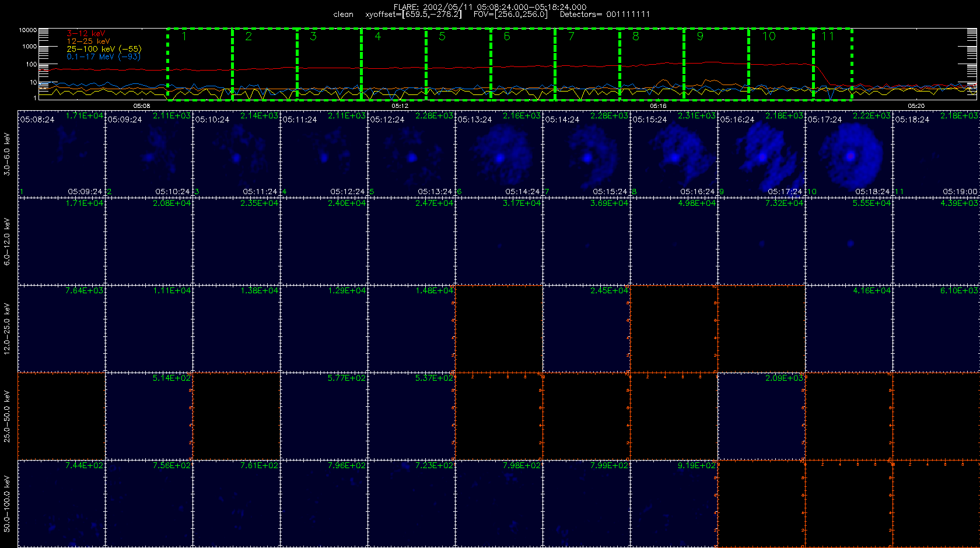The image size is (980, 548).
Task: Open the 50.0-100.0 keV image showing 7.61E+02
Action: (237, 504)
